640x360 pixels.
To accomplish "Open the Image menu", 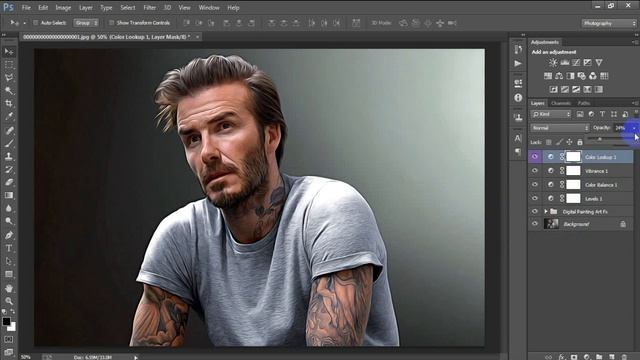I will pyautogui.click(x=63, y=7).
